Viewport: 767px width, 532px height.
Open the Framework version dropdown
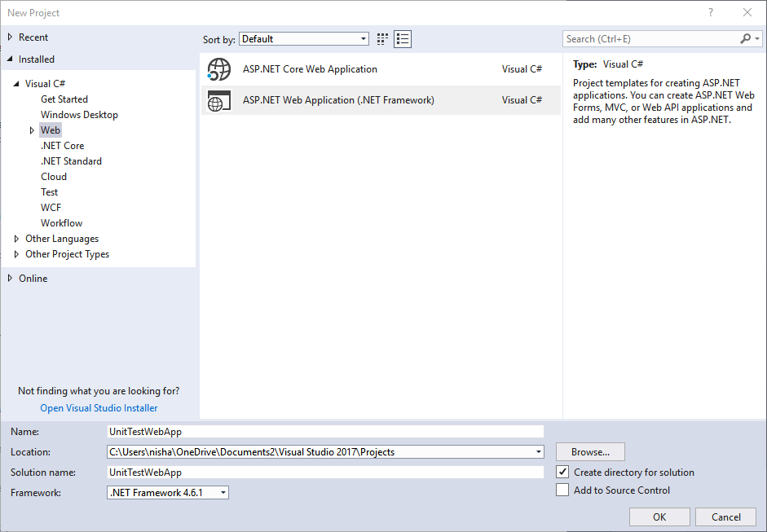point(222,492)
